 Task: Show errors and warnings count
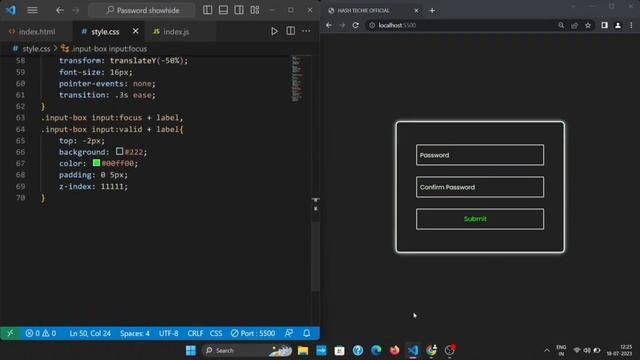(40, 333)
